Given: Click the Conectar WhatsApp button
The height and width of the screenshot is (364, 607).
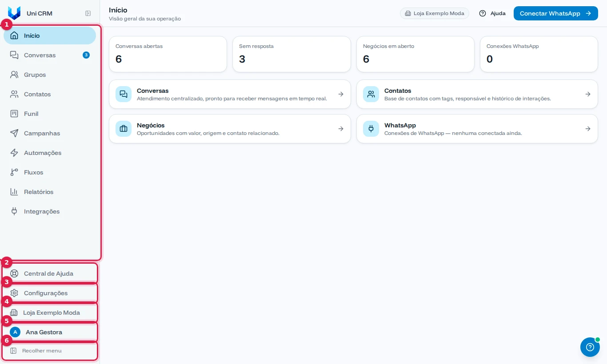Looking at the screenshot, I should pyautogui.click(x=555, y=13).
